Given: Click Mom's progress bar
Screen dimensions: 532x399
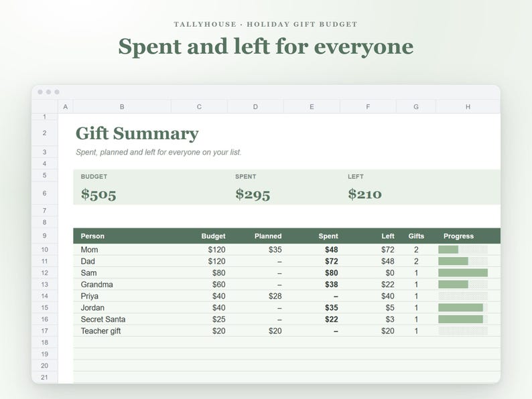Looking at the screenshot, I should coord(463,250).
